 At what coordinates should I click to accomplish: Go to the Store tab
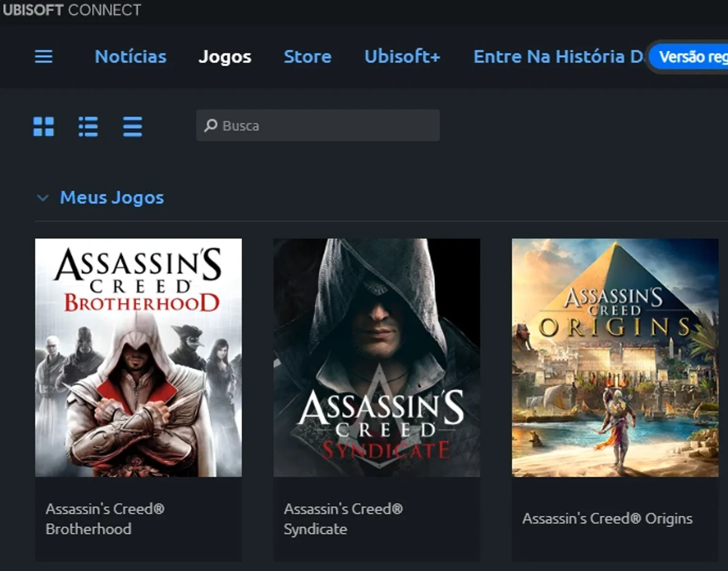click(x=308, y=57)
